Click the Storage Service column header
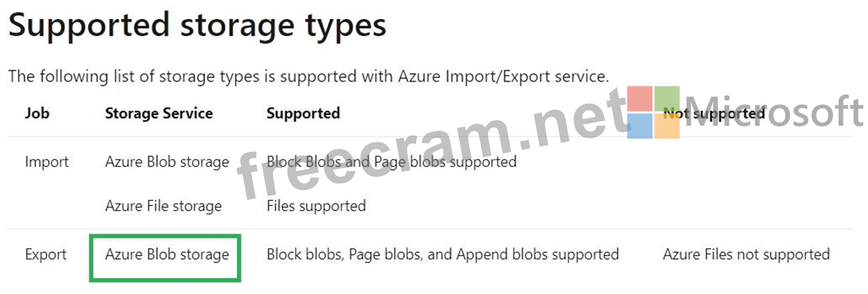The height and width of the screenshot is (294, 868). (159, 113)
